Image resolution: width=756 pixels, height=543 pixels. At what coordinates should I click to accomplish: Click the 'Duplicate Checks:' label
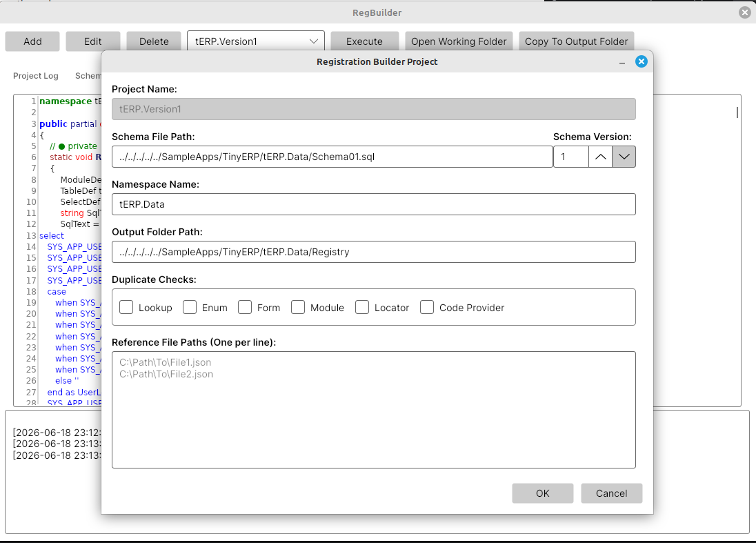tap(154, 279)
